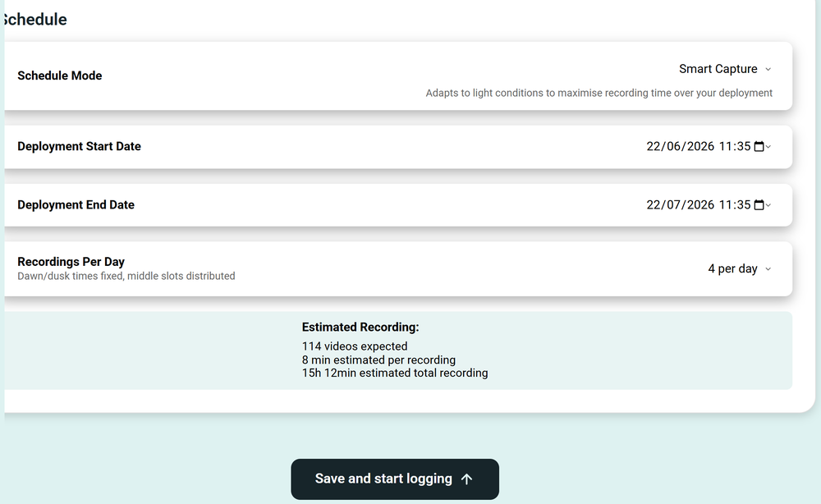This screenshot has height=504, width=821.
Task: Select the Recordings Per Day label
Action: click(x=71, y=262)
